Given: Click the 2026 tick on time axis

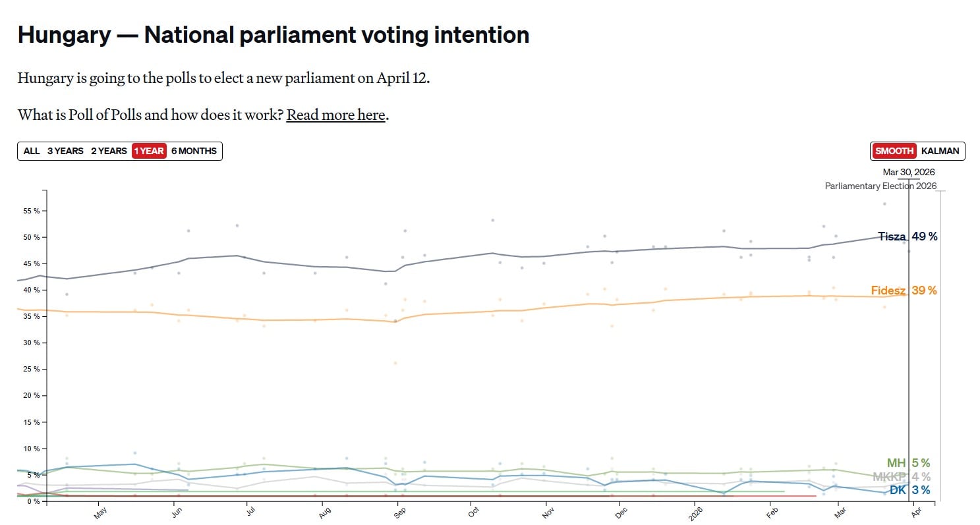Looking at the screenshot, I should tap(695, 513).
